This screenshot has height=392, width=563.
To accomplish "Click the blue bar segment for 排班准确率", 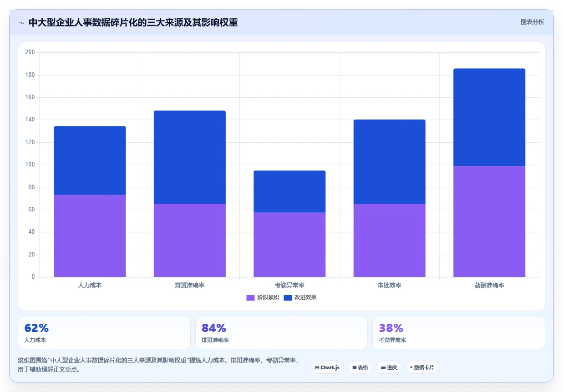I will point(190,157).
